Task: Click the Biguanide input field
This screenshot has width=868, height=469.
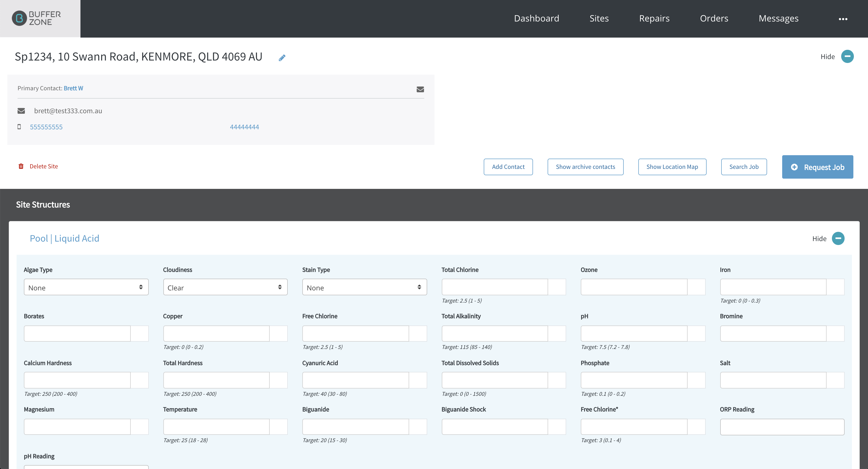Action: pyautogui.click(x=355, y=427)
